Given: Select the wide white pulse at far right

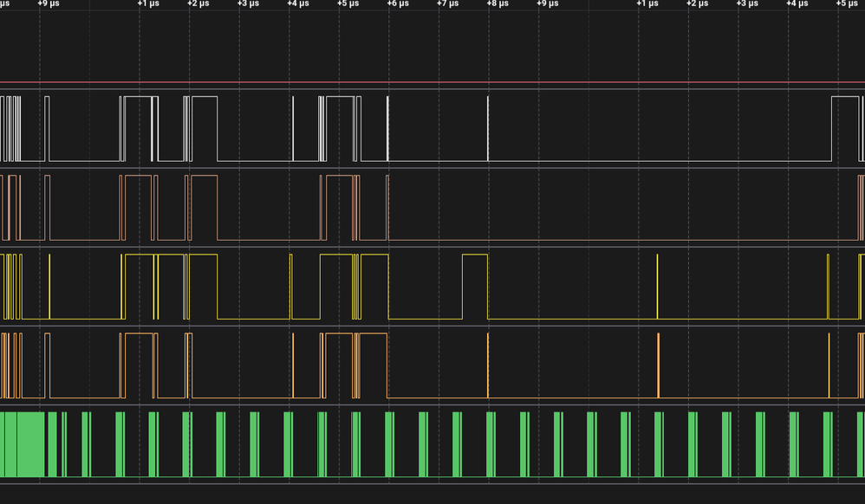Looking at the screenshot, I should point(845,129).
